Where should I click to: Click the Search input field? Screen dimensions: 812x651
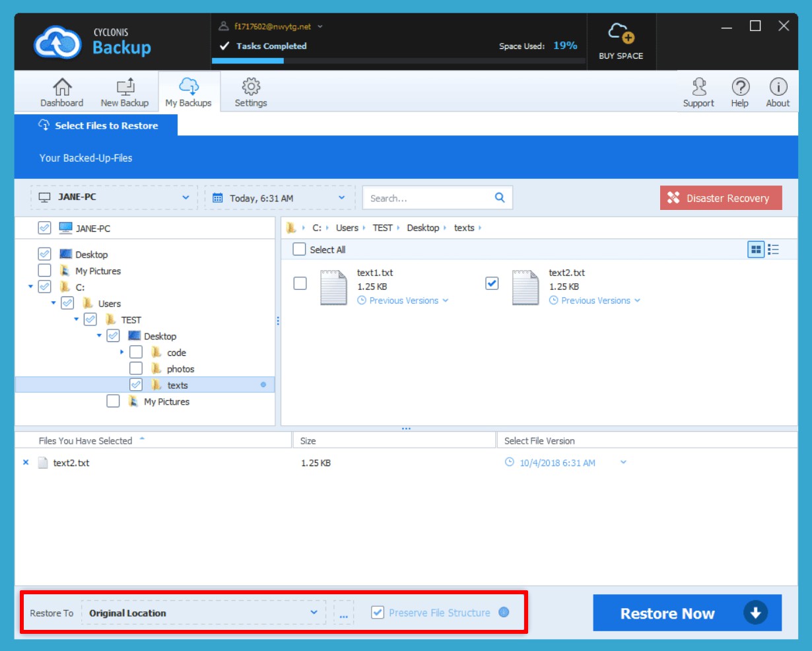[x=429, y=198]
